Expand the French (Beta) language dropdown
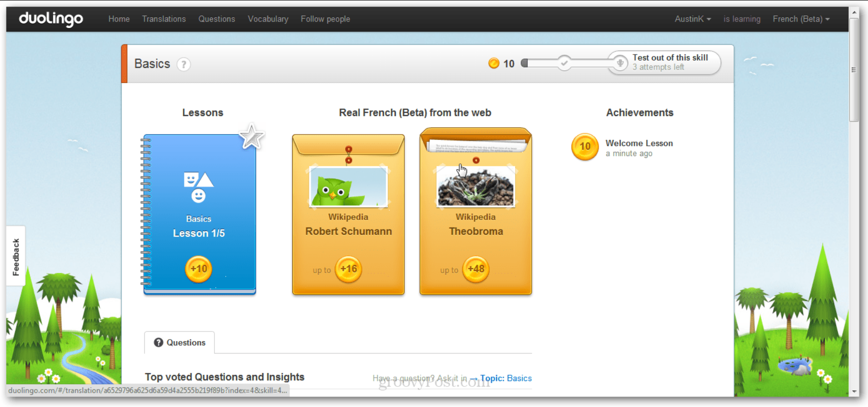The width and height of the screenshot is (868, 407). (801, 19)
